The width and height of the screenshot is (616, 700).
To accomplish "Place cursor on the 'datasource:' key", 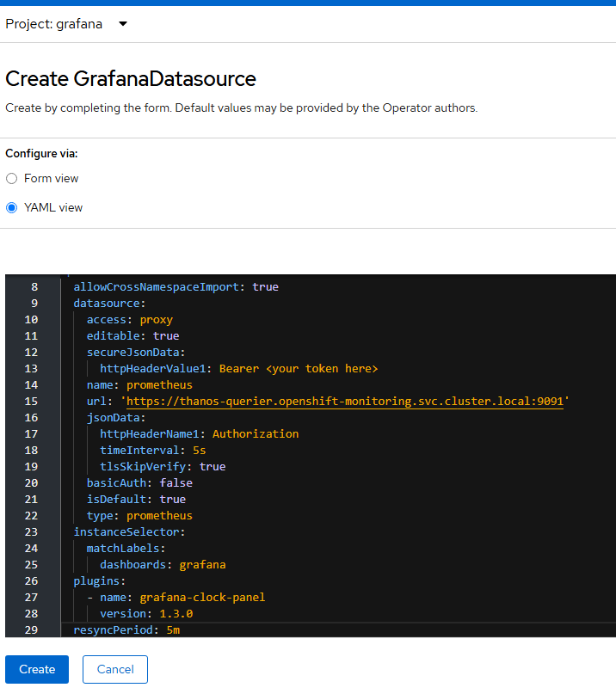I will [109, 303].
